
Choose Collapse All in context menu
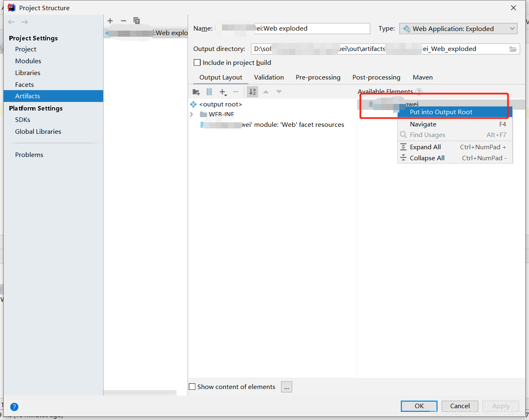point(455,158)
